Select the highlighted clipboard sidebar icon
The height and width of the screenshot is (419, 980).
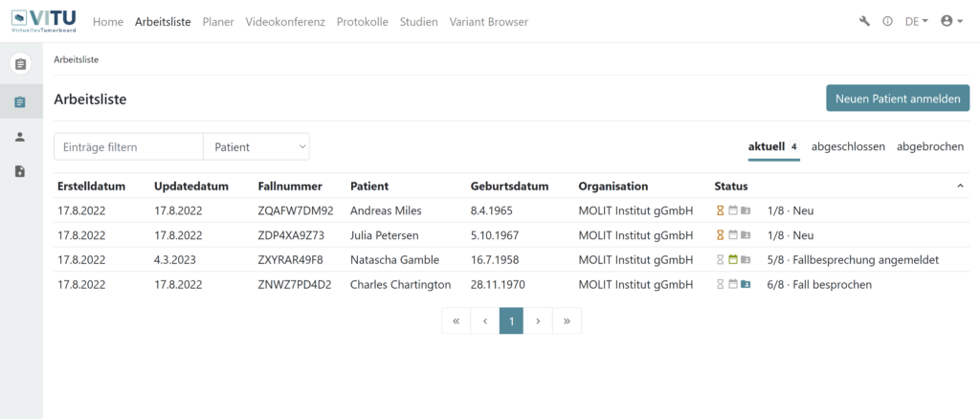(20, 101)
